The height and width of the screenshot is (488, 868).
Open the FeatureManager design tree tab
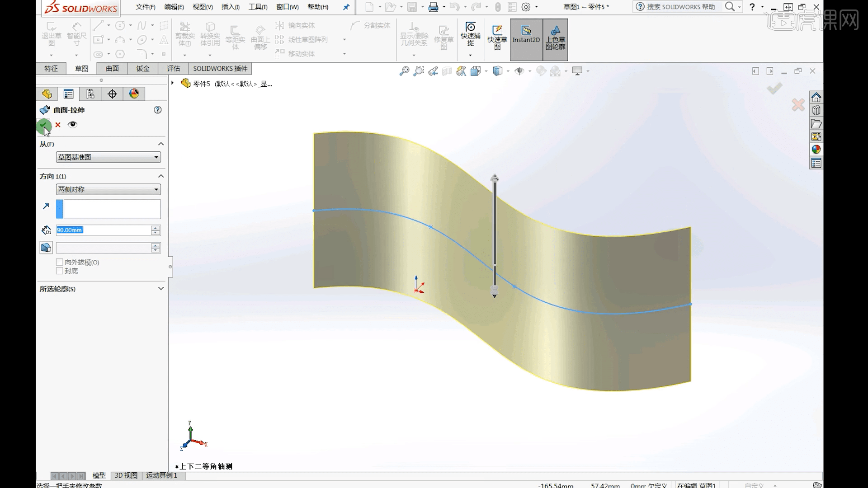point(47,94)
